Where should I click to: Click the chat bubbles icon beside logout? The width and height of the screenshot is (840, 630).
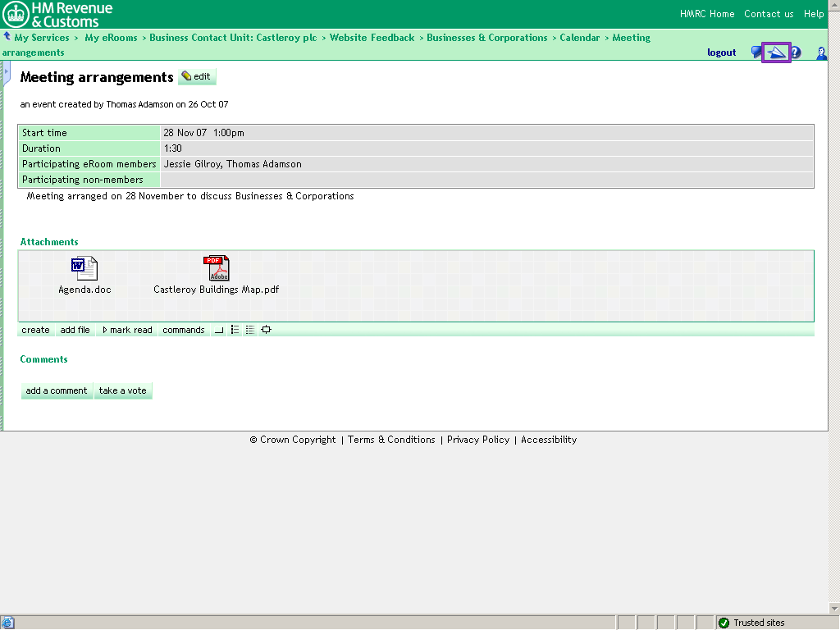pos(756,52)
